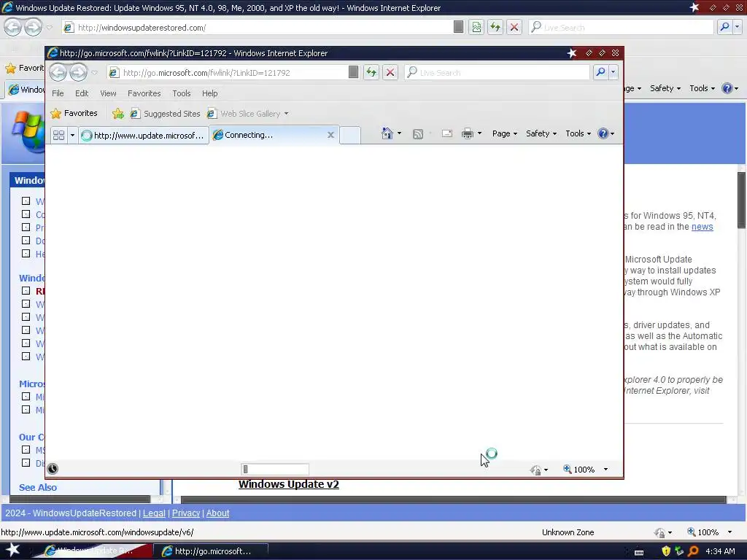The width and height of the screenshot is (747, 560).
Task: Click Home icon in front window toolbar
Action: point(387,134)
